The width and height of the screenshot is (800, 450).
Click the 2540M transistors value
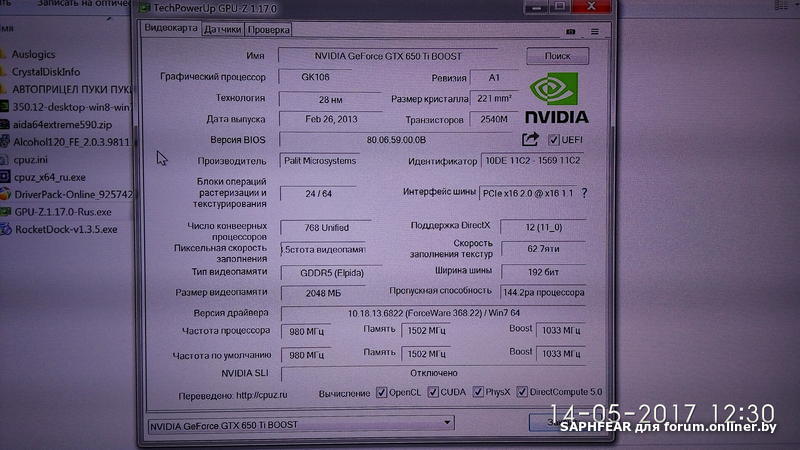(493, 119)
